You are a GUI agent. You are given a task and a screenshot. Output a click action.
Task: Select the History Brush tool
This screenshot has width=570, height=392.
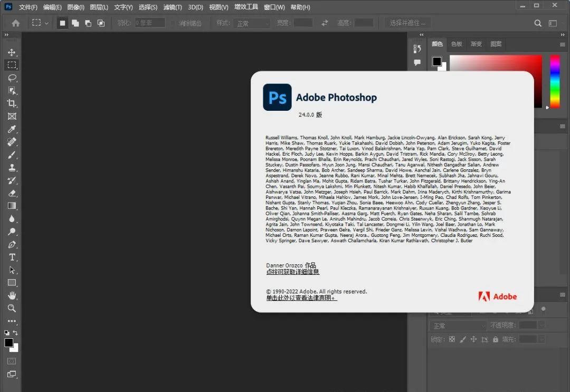coord(12,180)
